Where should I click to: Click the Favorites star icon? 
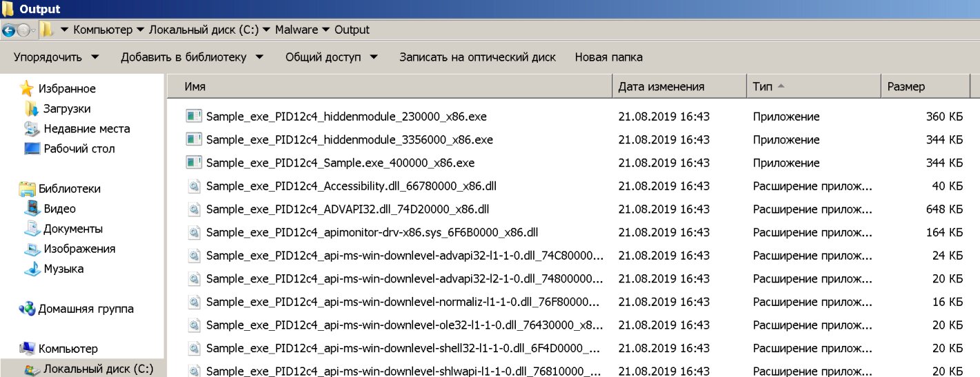point(26,89)
